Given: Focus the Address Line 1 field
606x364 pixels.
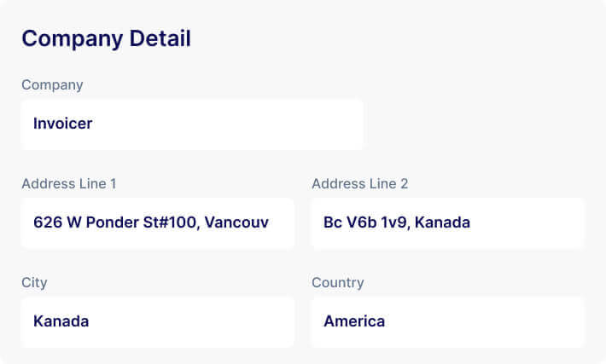Looking at the screenshot, I should pyautogui.click(x=158, y=222).
